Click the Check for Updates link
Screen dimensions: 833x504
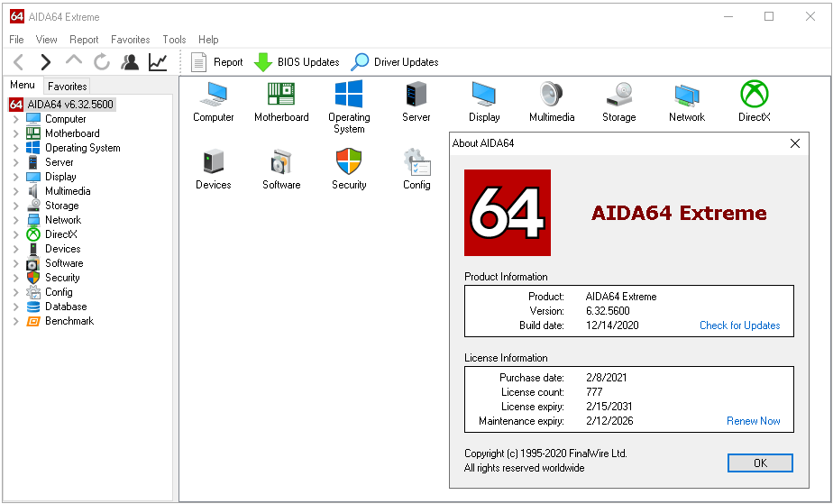pyautogui.click(x=739, y=325)
